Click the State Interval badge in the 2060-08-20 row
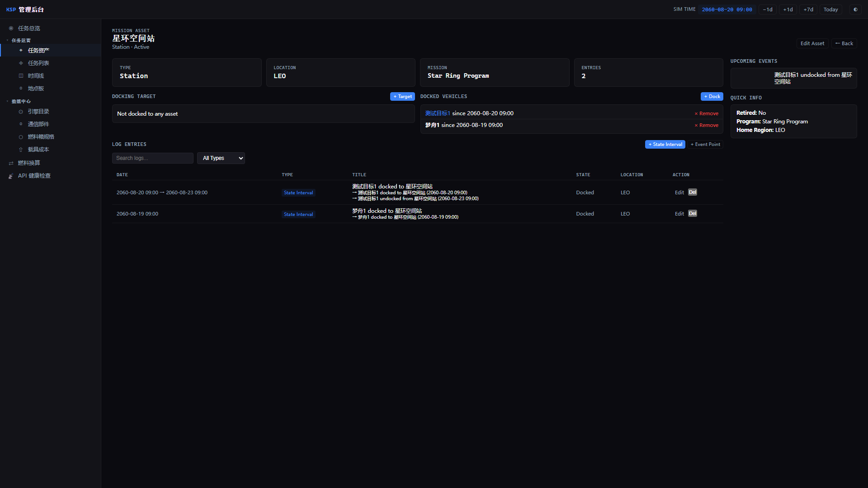868x488 pixels. (x=298, y=193)
